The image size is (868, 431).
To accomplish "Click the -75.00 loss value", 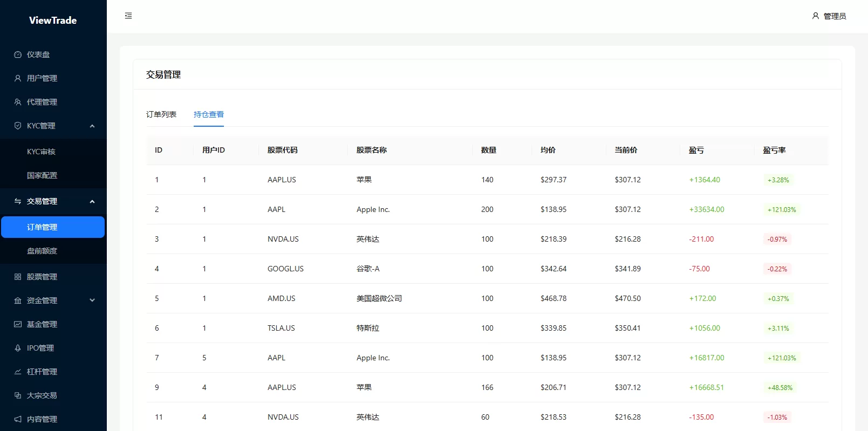I will pyautogui.click(x=699, y=269).
